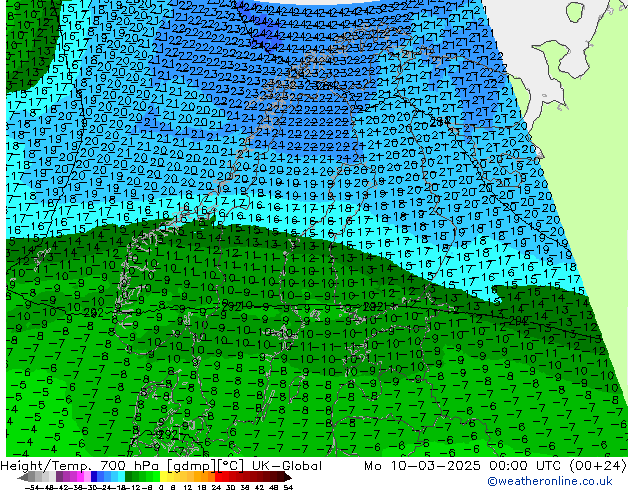The width and height of the screenshot is (634, 490).
Task: Click the '-54' label below the legend
Action: 33,488
